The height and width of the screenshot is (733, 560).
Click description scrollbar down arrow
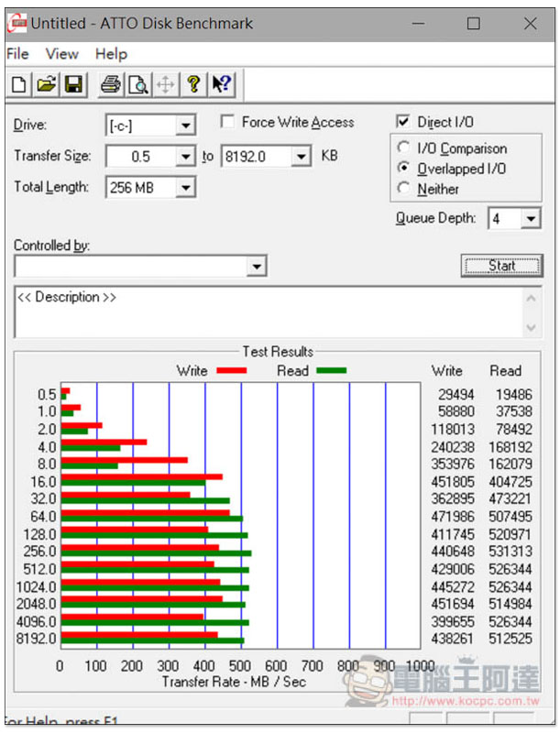tap(531, 327)
